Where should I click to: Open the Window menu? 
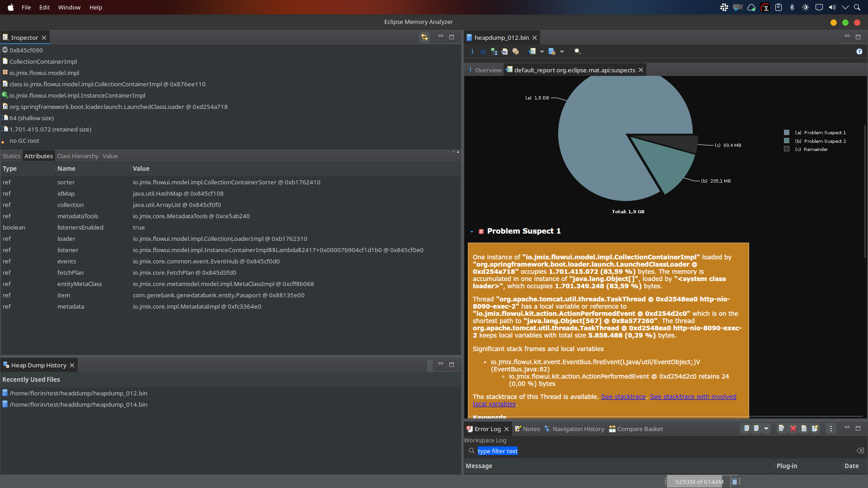point(69,7)
